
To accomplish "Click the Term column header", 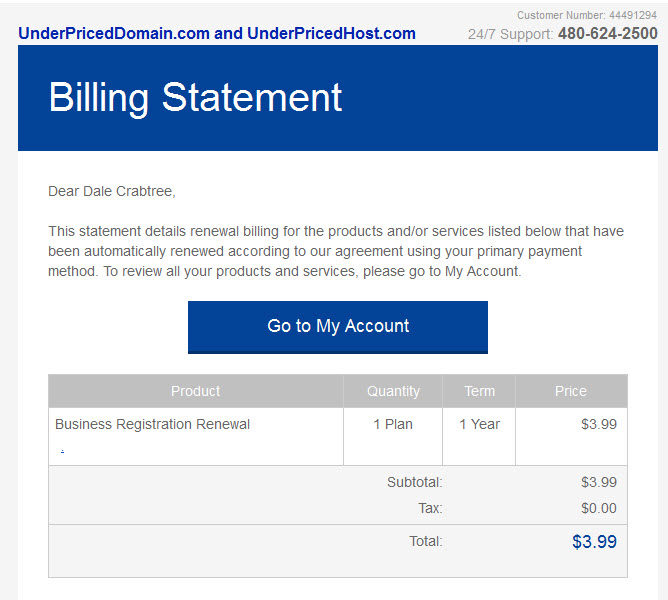I will click(x=479, y=391).
